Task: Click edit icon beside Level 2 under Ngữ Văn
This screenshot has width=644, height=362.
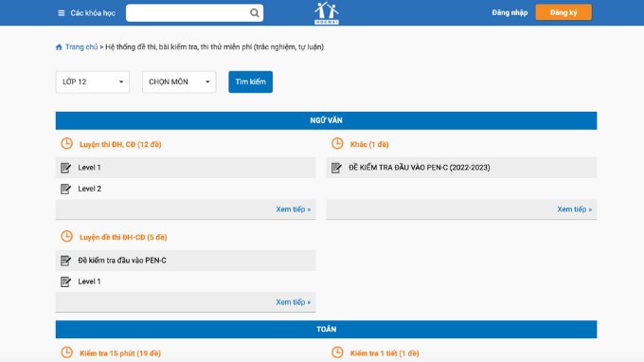Action: [65, 189]
